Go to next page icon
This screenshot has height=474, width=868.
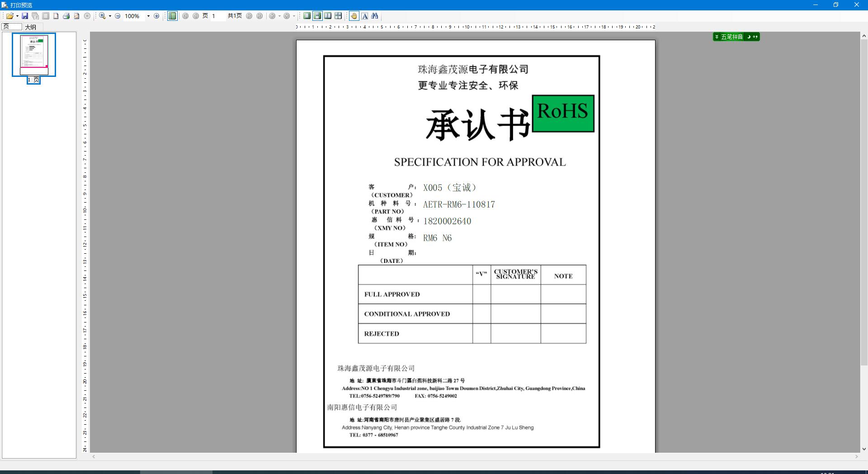[249, 16]
